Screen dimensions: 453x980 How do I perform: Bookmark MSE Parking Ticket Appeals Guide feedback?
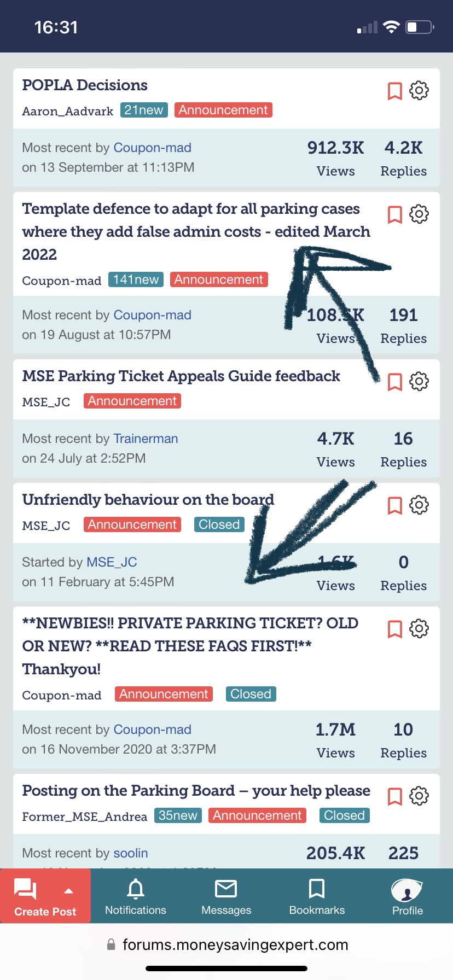[x=394, y=382]
